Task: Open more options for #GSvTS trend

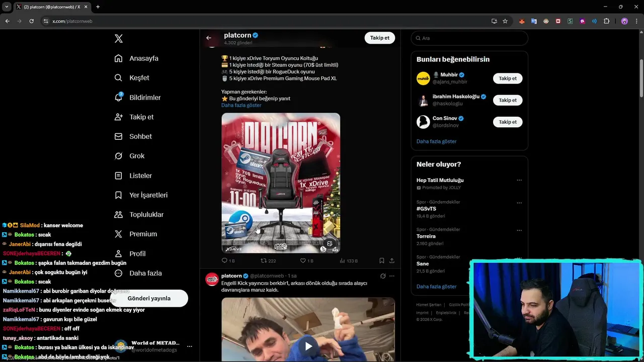Action: coord(519,203)
